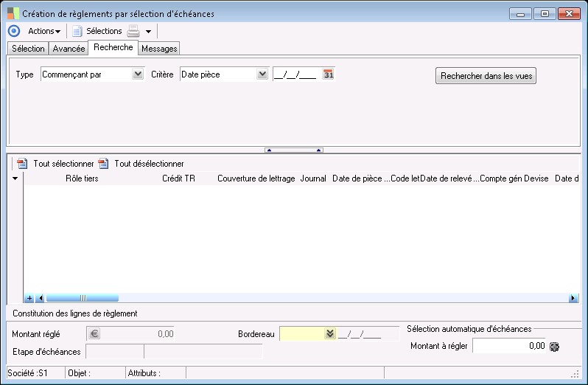
Task: Click the 'Attributs :' status bar entry
Action: [155, 373]
